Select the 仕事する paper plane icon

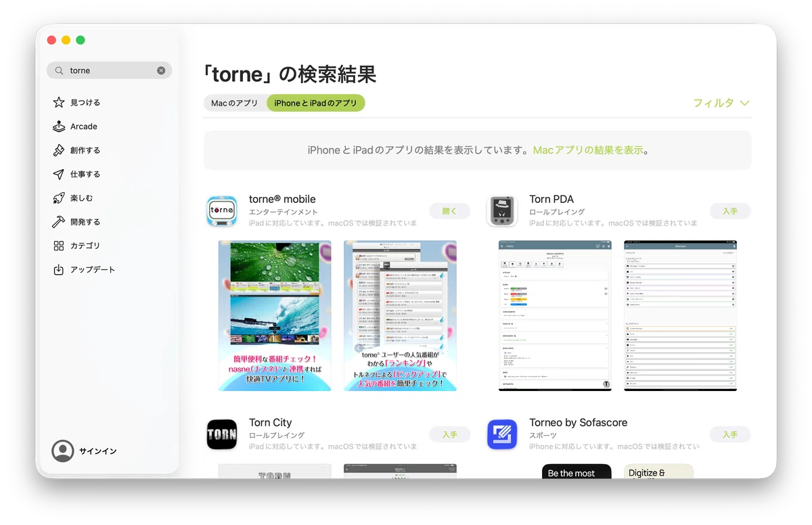click(59, 174)
